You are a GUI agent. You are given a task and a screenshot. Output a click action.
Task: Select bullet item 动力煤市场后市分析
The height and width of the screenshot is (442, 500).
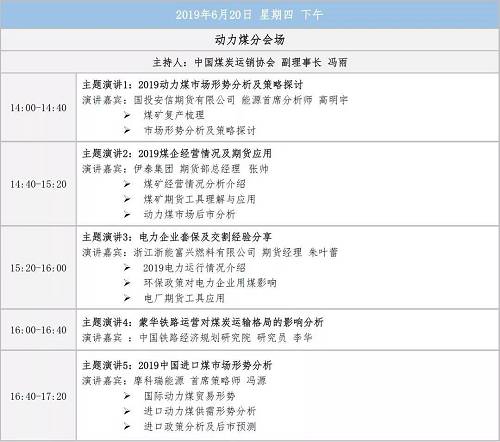[x=189, y=214]
